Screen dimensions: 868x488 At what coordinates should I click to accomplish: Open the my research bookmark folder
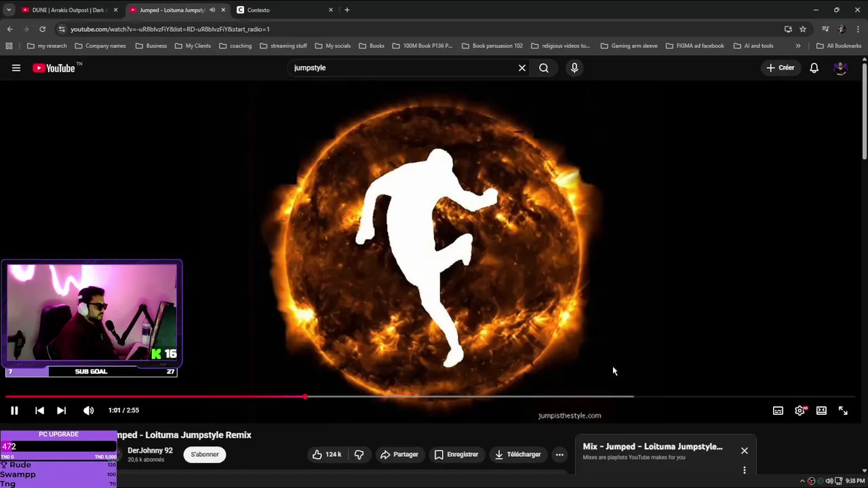(47, 46)
